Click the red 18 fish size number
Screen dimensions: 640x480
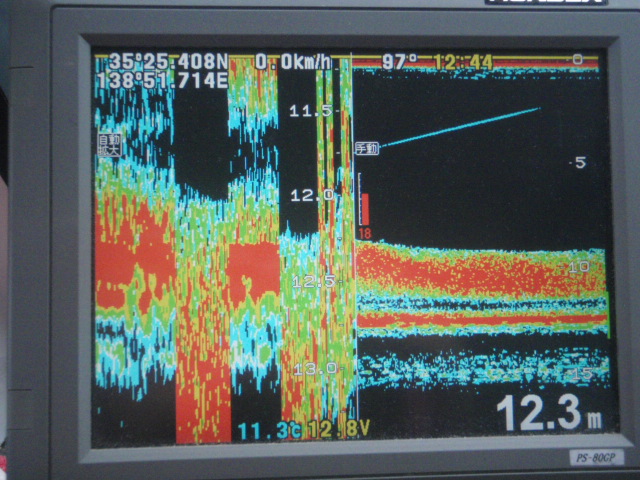pyautogui.click(x=364, y=233)
